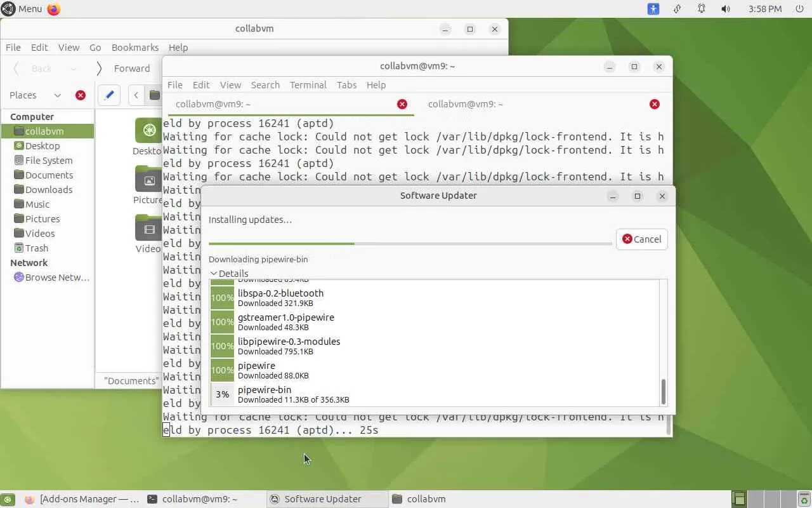
Task: Open the Help menu in terminal window
Action: click(x=376, y=85)
